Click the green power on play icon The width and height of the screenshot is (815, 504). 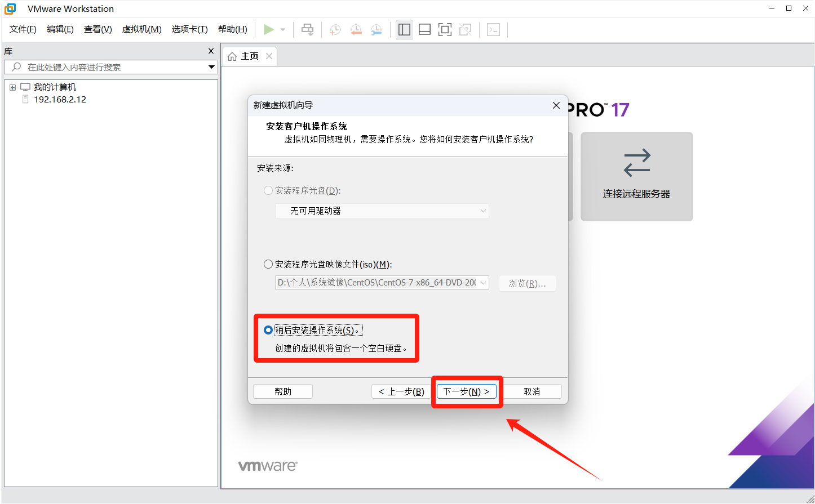click(269, 29)
